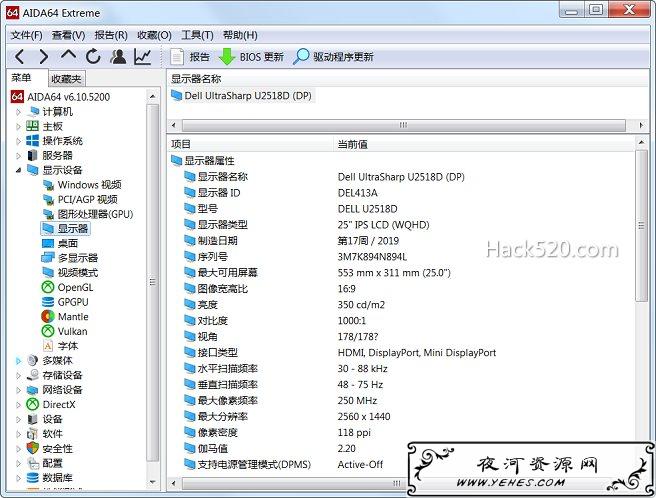Click the 配置 icon in the tree
656x498 pixels.
point(33,463)
